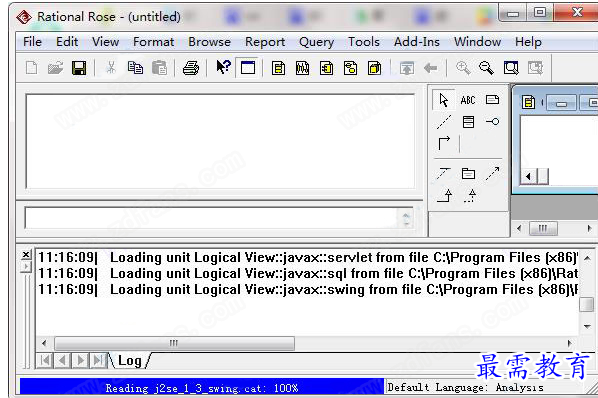Image resolution: width=598 pixels, height=398 pixels.
Task: Click the log horizontal scrollbar thumb
Action: [174, 343]
